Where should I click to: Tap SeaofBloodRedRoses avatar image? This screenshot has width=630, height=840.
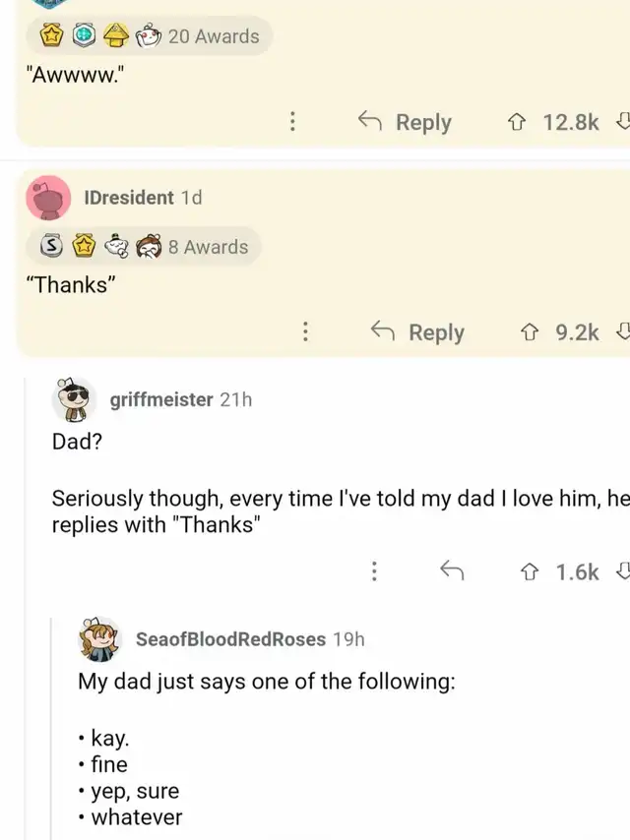99,638
